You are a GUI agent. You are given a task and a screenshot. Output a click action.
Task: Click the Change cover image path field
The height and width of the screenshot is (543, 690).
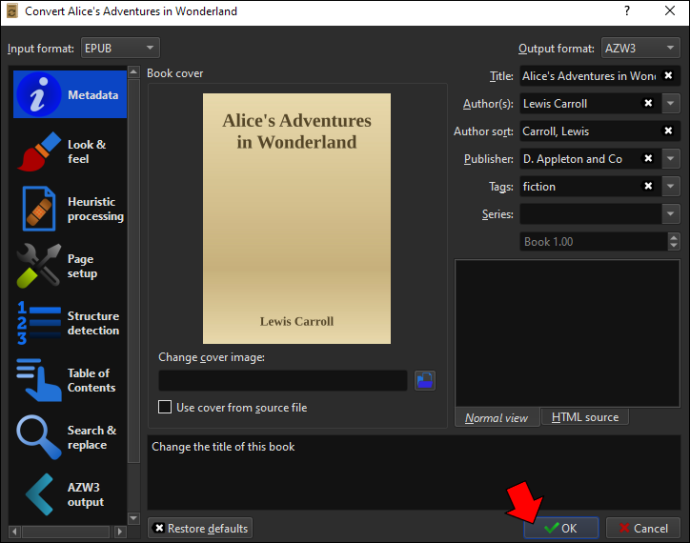tap(283, 381)
